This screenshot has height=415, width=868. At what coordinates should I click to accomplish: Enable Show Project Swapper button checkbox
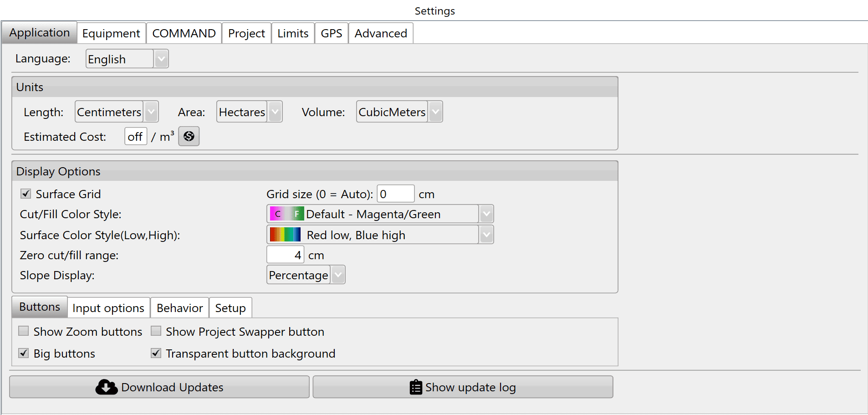pyautogui.click(x=156, y=331)
